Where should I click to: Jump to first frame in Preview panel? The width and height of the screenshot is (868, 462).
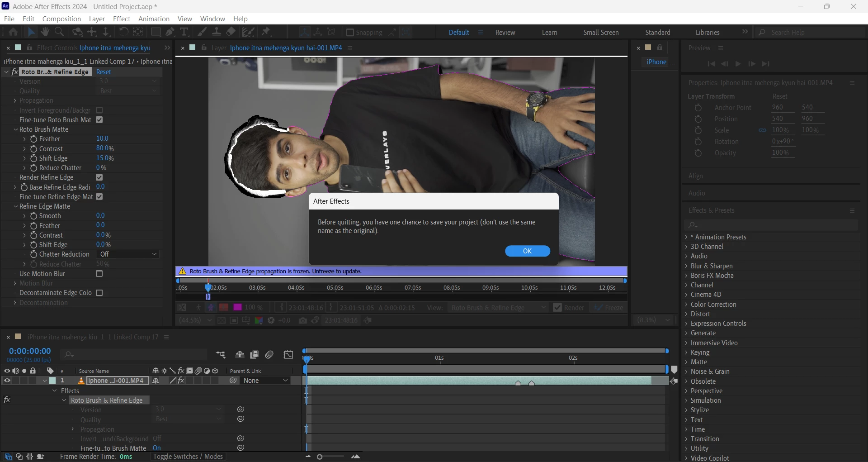point(711,64)
